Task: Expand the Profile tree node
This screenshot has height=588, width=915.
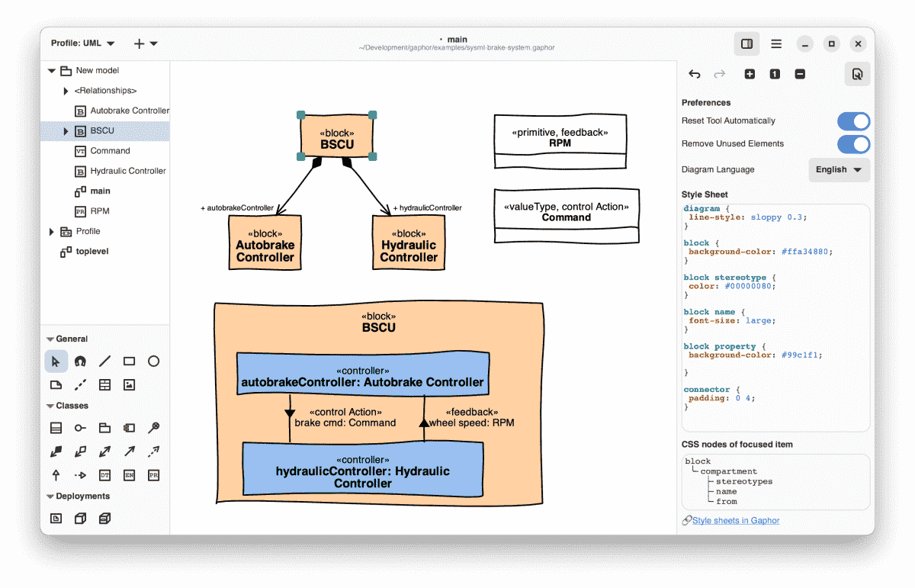Action: coord(52,231)
